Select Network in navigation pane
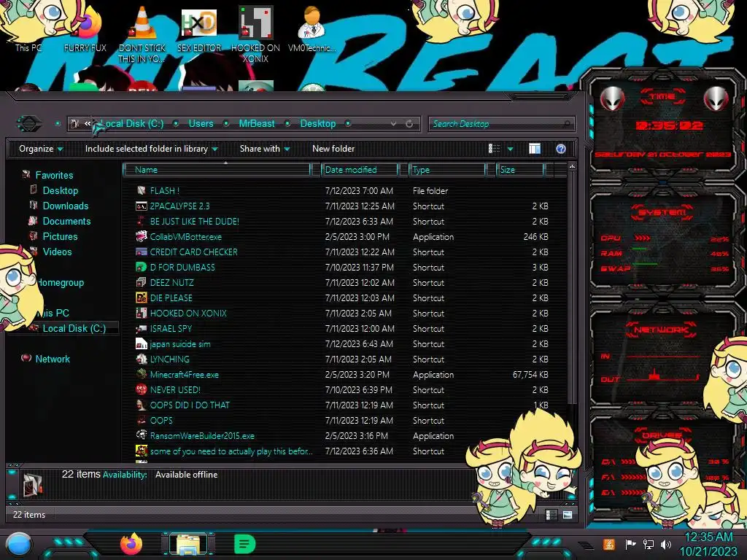Image resolution: width=747 pixels, height=560 pixels. (53, 359)
